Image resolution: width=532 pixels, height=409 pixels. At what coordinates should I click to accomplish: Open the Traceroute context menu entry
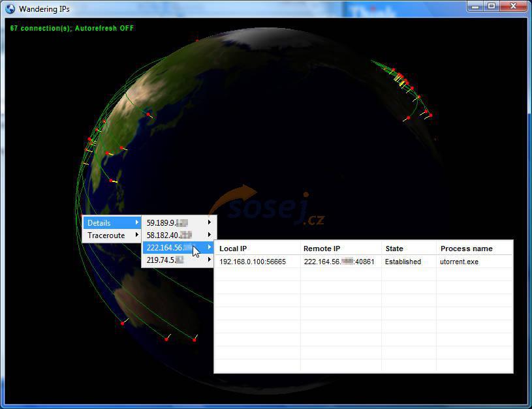(x=112, y=235)
